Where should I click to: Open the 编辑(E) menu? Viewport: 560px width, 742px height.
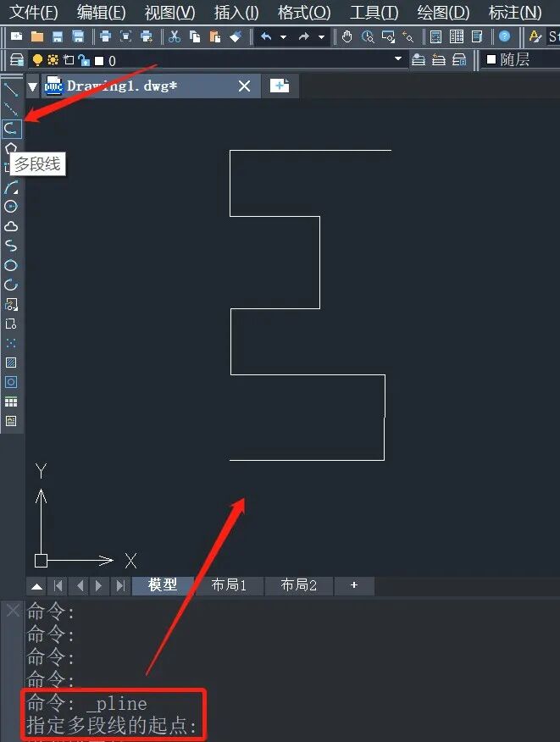(102, 13)
